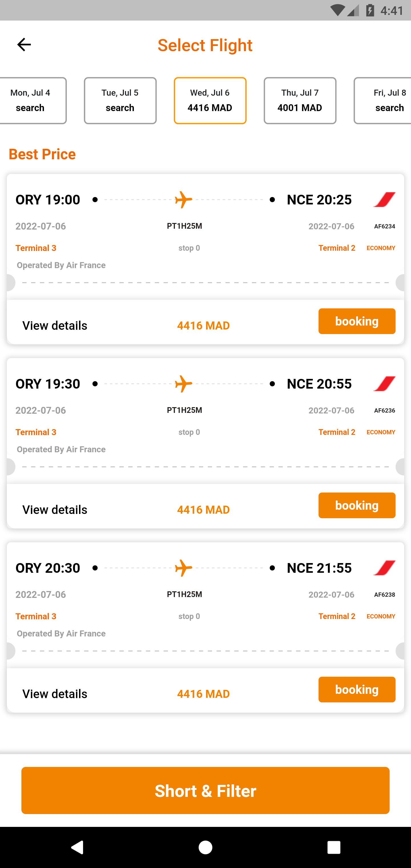Viewport: 411px width, 868px height.
Task: Expand View details for ORY 20:30 flight
Action: tap(55, 694)
